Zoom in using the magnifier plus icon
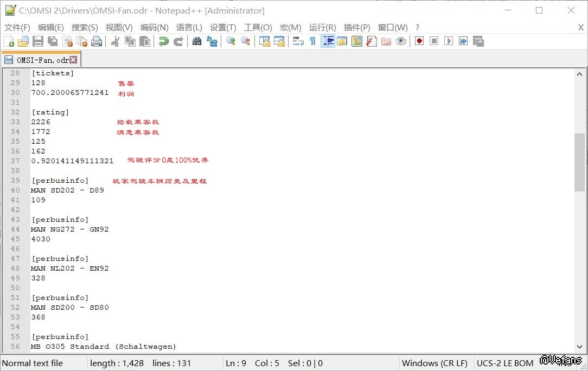 tap(231, 41)
